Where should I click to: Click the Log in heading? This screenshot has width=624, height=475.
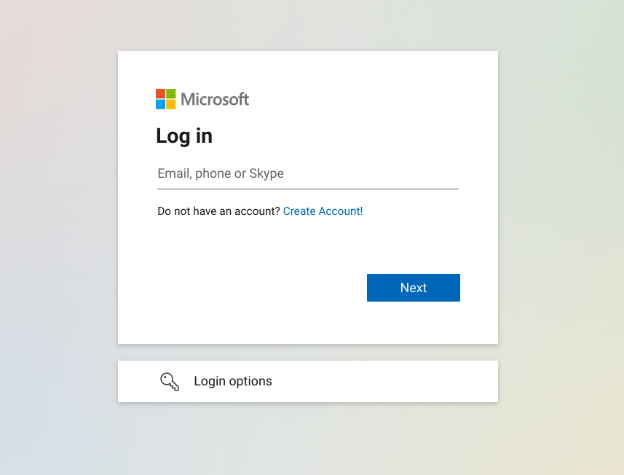point(184,136)
